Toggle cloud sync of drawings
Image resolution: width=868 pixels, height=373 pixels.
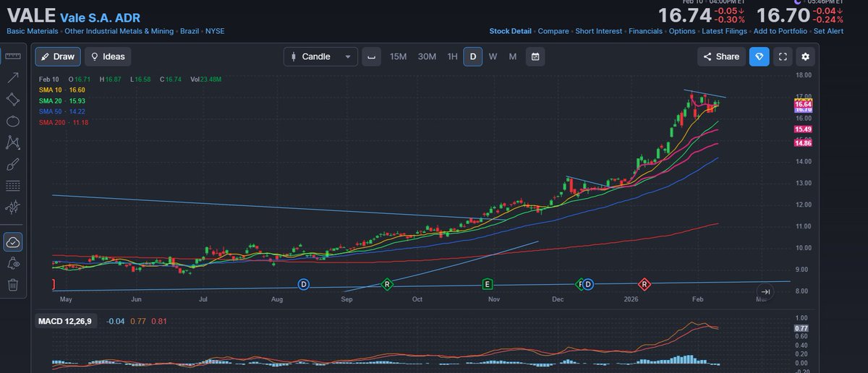12,242
